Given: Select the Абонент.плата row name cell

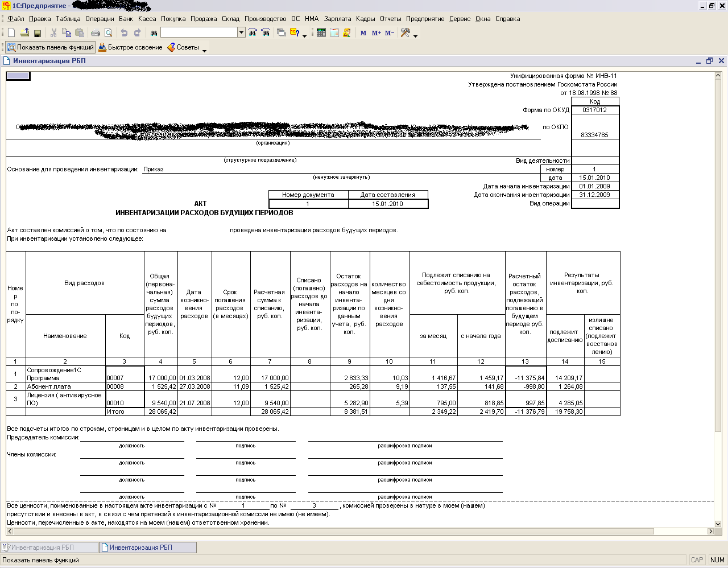Looking at the screenshot, I should click(65, 386).
